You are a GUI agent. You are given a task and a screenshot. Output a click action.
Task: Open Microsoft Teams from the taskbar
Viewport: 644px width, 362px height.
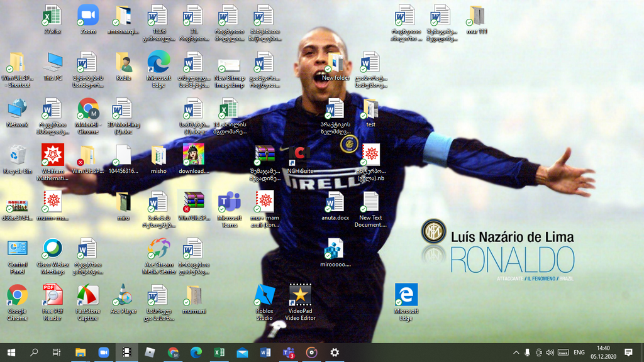pyautogui.click(x=288, y=353)
